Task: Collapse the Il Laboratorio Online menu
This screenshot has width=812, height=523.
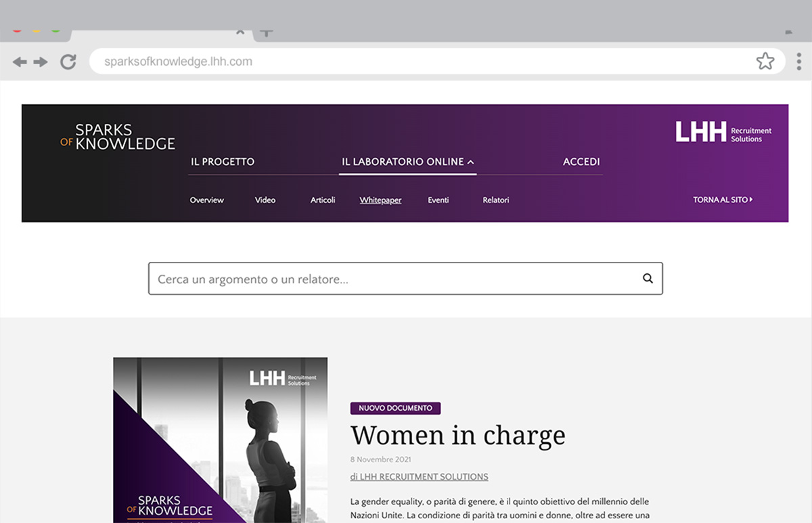Action: [407, 162]
